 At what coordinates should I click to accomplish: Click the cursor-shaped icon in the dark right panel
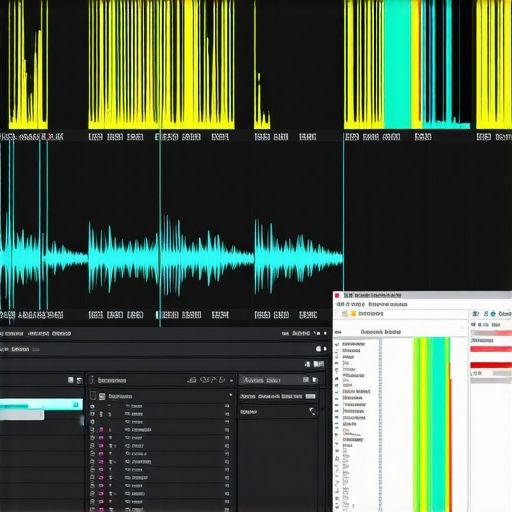tap(312, 412)
